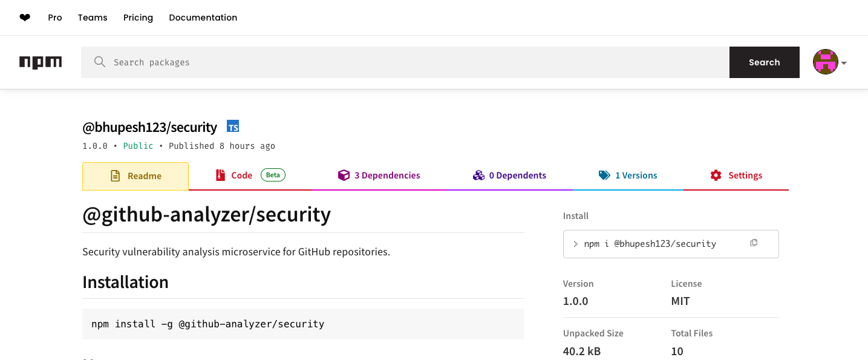
Task: Expand the account dropdown arrow
Action: click(844, 63)
